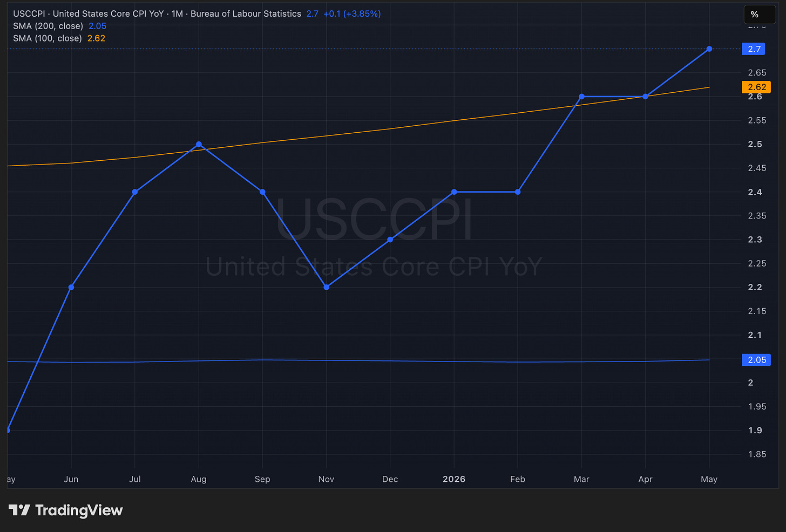Click the May label at right of time axis

(x=709, y=479)
